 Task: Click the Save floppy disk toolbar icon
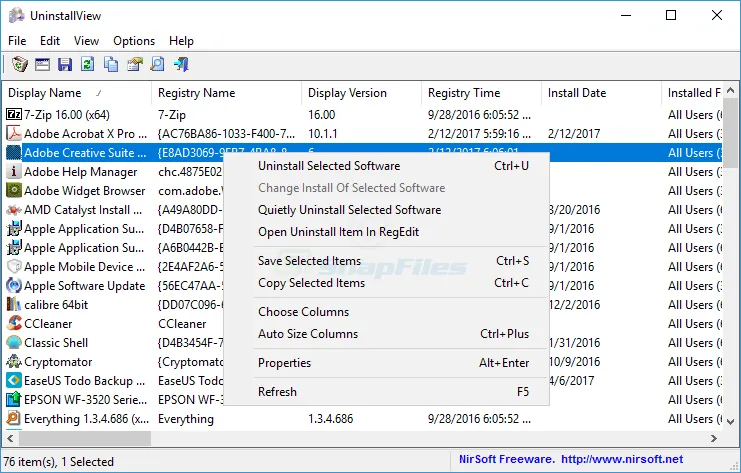(x=65, y=64)
